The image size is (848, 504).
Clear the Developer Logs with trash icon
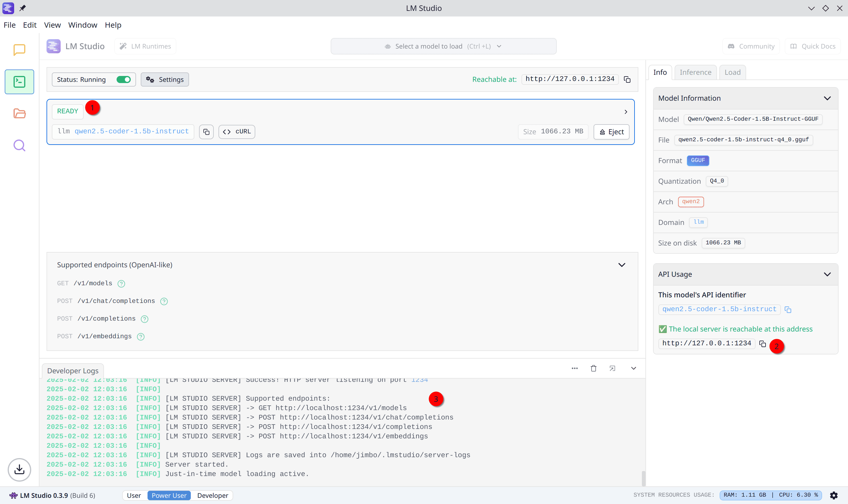594,369
